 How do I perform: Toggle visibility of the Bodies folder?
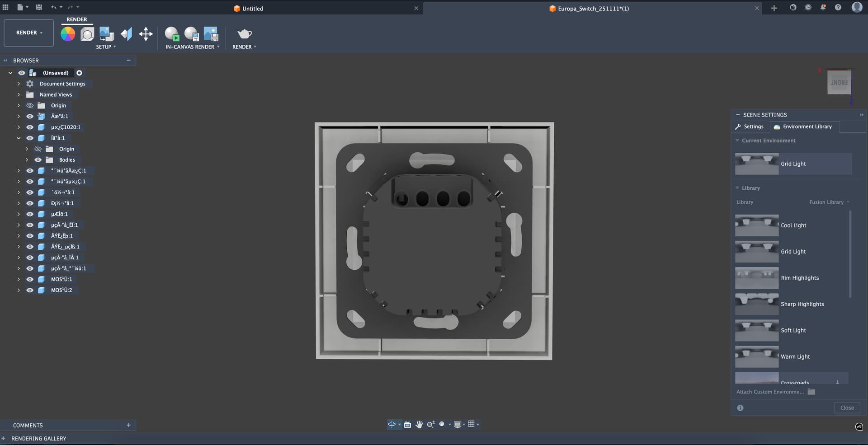pos(38,160)
